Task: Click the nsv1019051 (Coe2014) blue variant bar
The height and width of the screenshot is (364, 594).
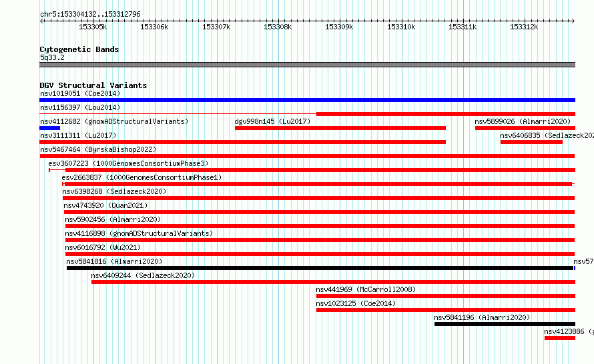Action: 307,100
